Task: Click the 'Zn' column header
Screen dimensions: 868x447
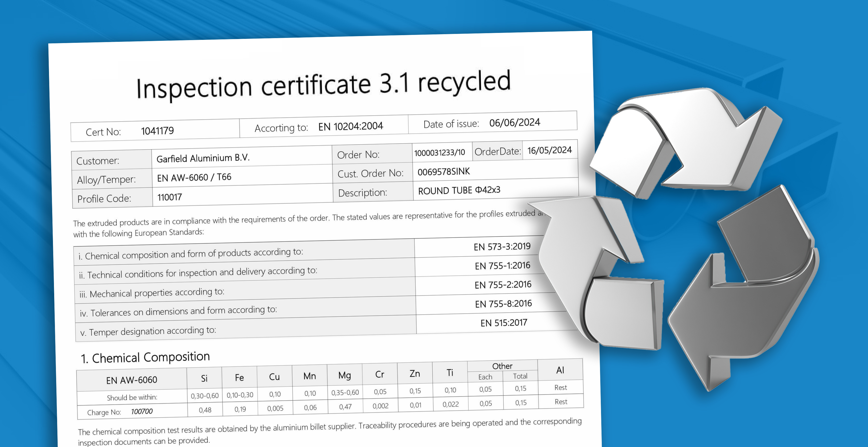Action: pos(414,373)
